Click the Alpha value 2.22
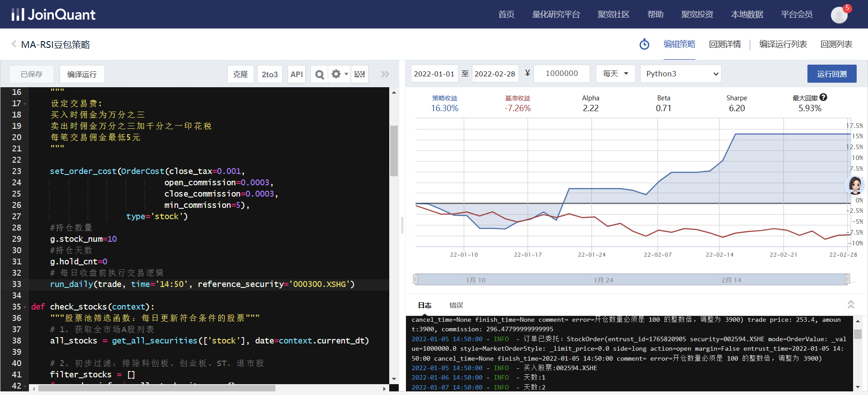This screenshot has height=395, width=868. (x=590, y=108)
